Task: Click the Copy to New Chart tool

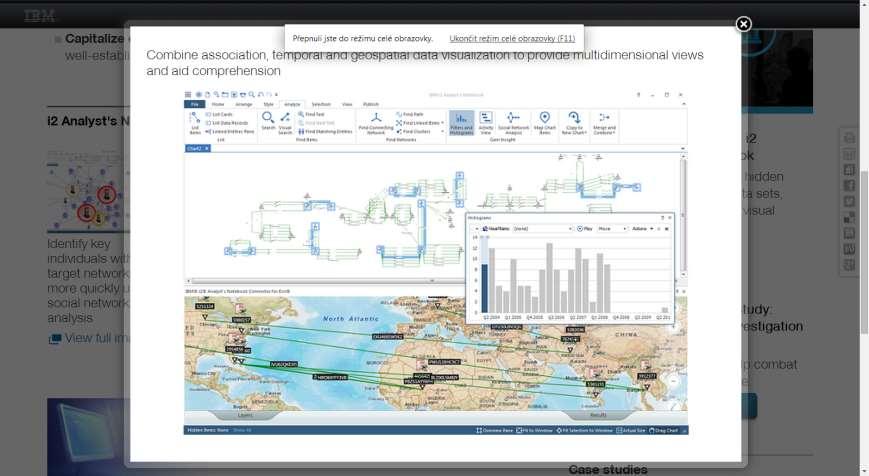Action: tap(574, 123)
